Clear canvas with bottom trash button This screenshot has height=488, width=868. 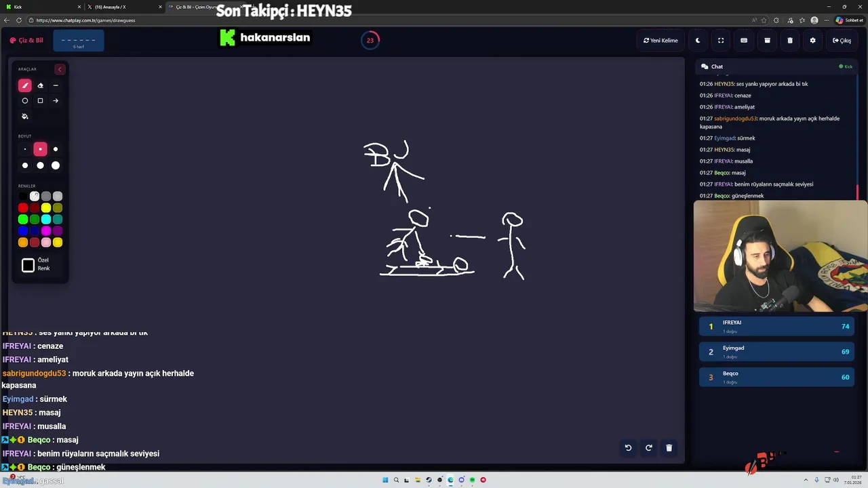point(669,447)
